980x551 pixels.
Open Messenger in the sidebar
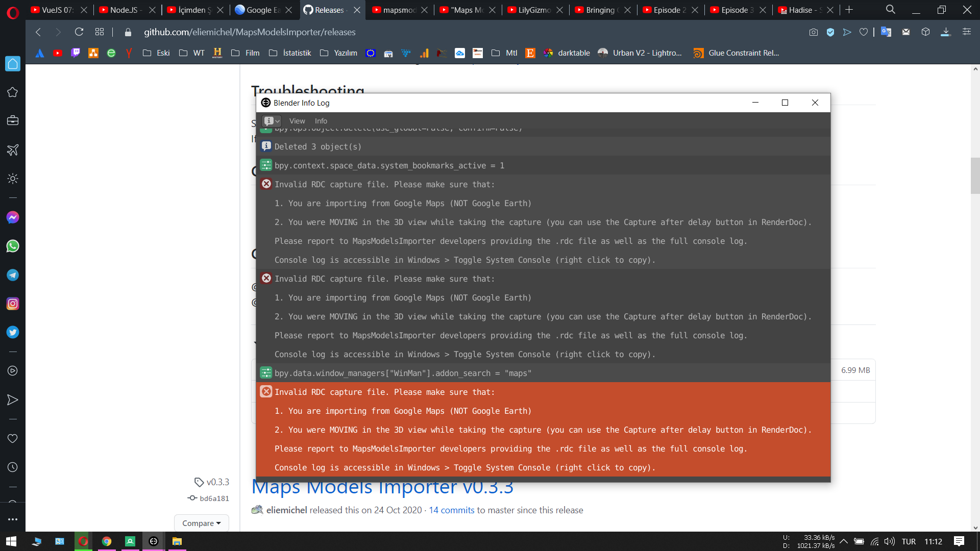click(13, 217)
